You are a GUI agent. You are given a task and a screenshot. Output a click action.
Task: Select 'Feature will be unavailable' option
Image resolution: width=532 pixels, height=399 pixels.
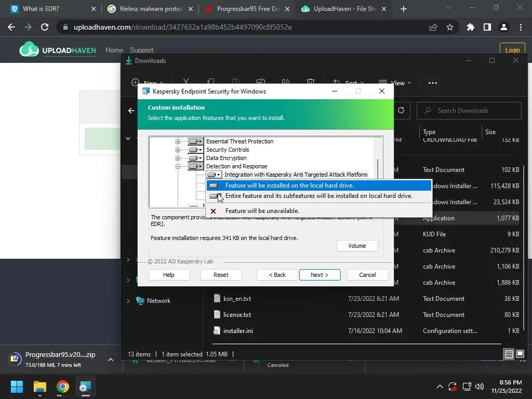click(318, 211)
